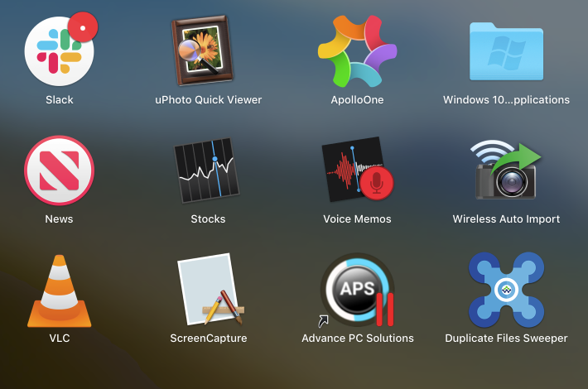Image resolution: width=588 pixels, height=389 pixels.
Task: Click the "Windows 10...pplications" label
Action: [x=506, y=99]
